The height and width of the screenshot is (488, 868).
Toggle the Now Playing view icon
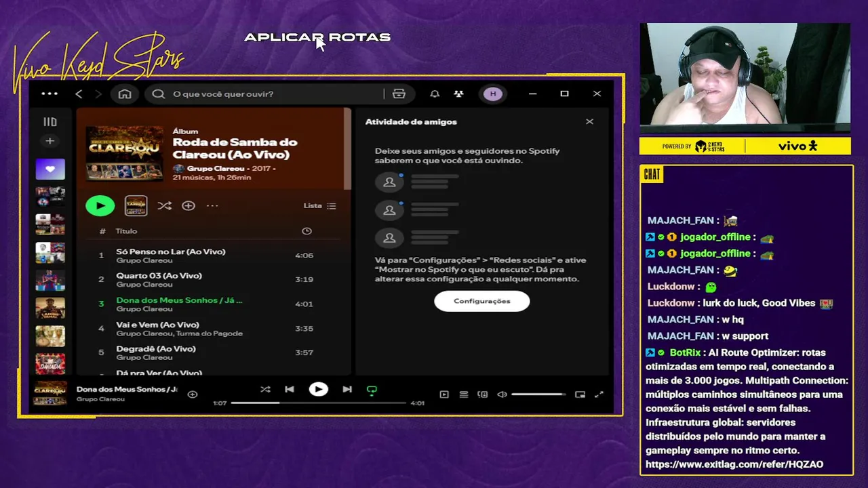point(444,394)
